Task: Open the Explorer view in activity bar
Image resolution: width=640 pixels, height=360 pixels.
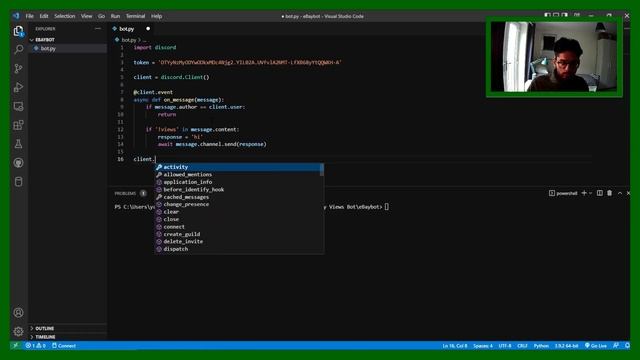Action: tap(18, 31)
